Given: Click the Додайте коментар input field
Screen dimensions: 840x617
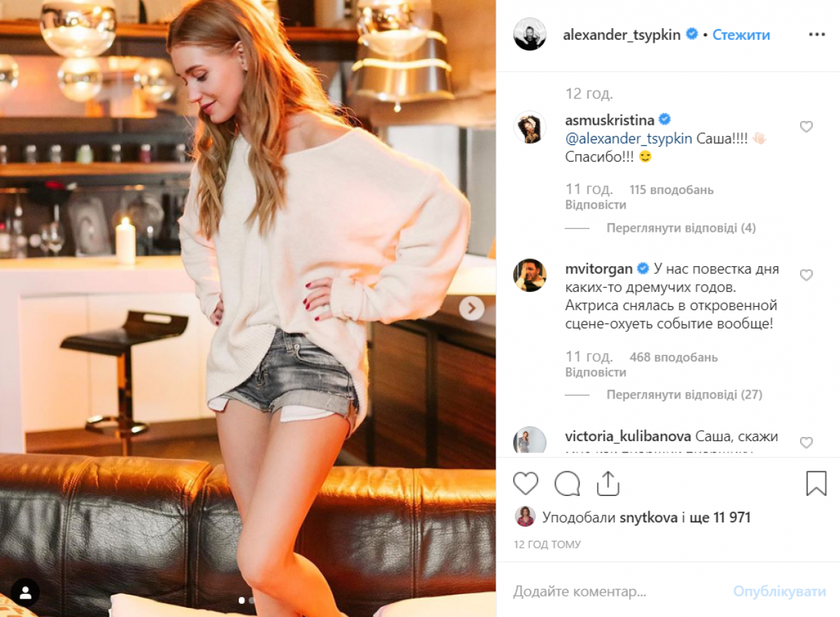Looking at the screenshot, I should point(616,591).
